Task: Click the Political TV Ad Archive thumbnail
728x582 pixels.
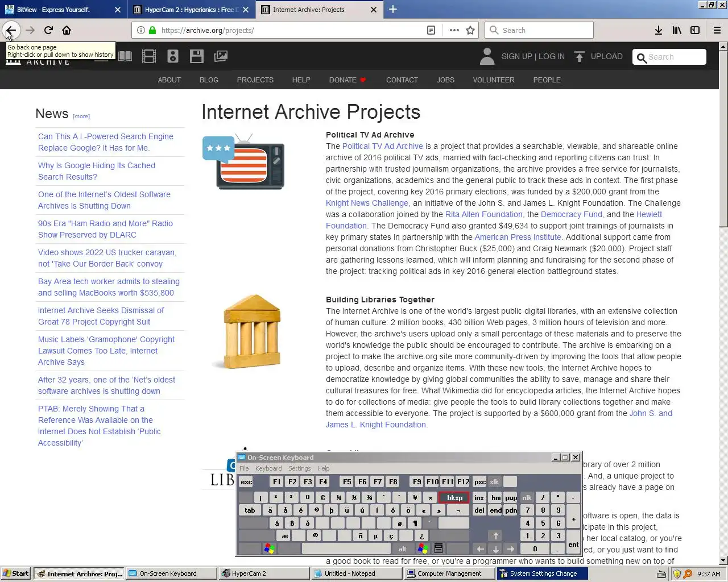Action: tap(243, 162)
